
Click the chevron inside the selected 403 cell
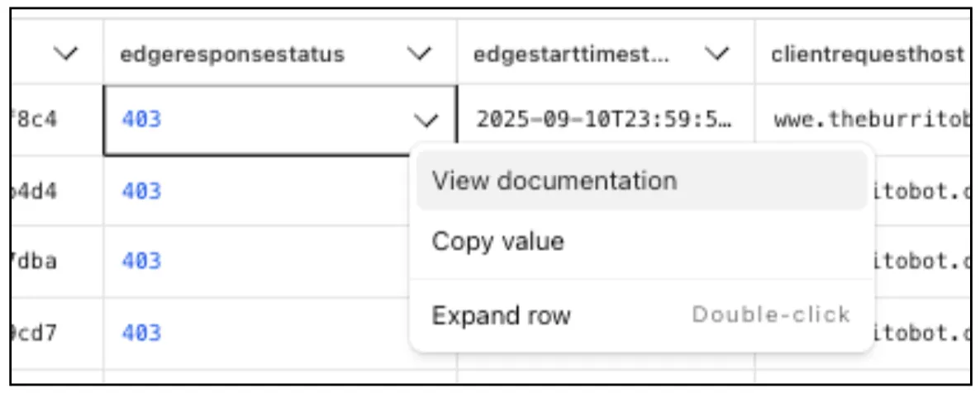[x=426, y=121]
